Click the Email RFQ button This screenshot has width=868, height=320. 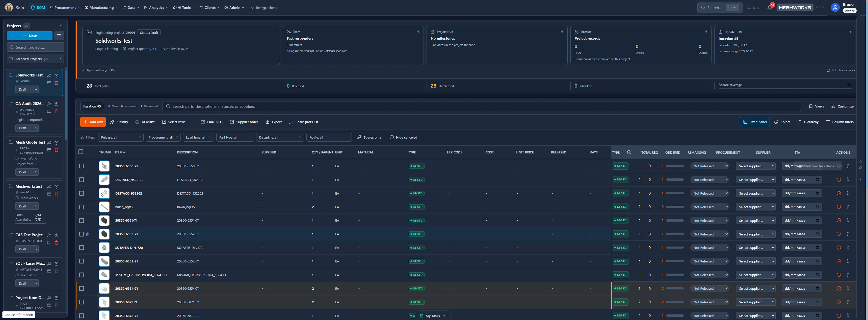(212, 122)
